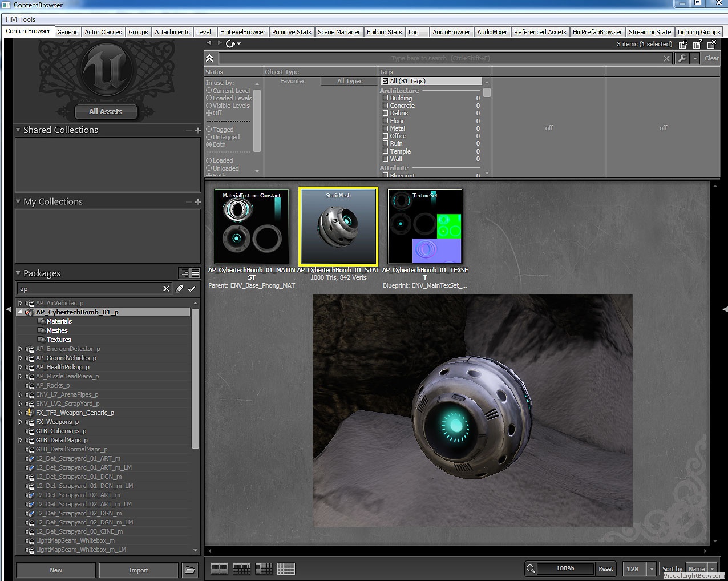
Task: Switch to the AudioMixer tab
Action: (492, 32)
